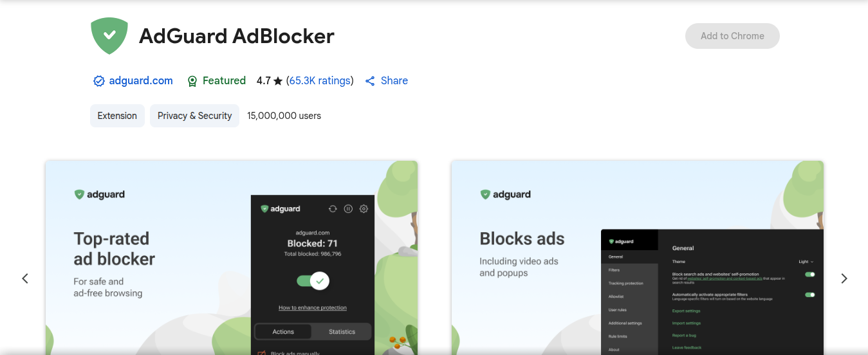Viewport: 868px width, 355px height.
Task: Click the Add to Chrome button
Action: point(732,36)
